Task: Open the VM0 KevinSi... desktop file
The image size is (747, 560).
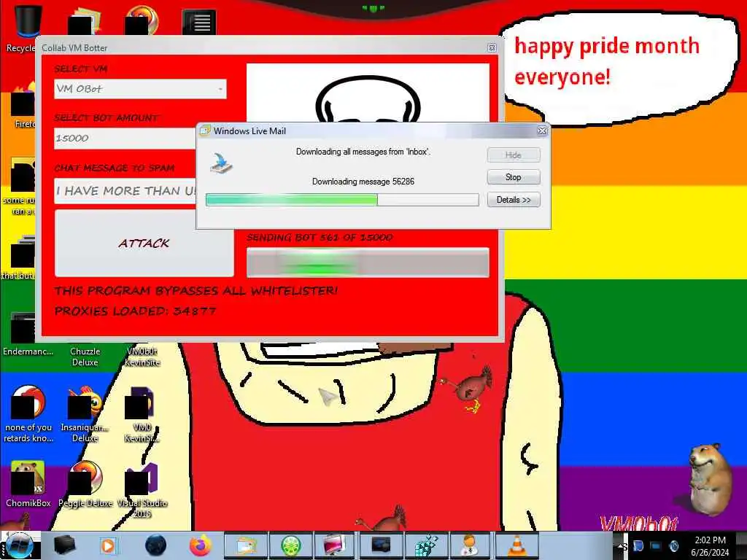Action: pyautogui.click(x=142, y=413)
